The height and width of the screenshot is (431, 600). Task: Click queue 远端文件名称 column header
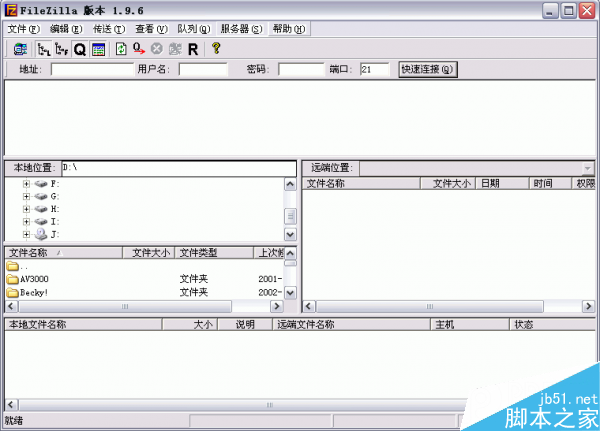(x=351, y=325)
